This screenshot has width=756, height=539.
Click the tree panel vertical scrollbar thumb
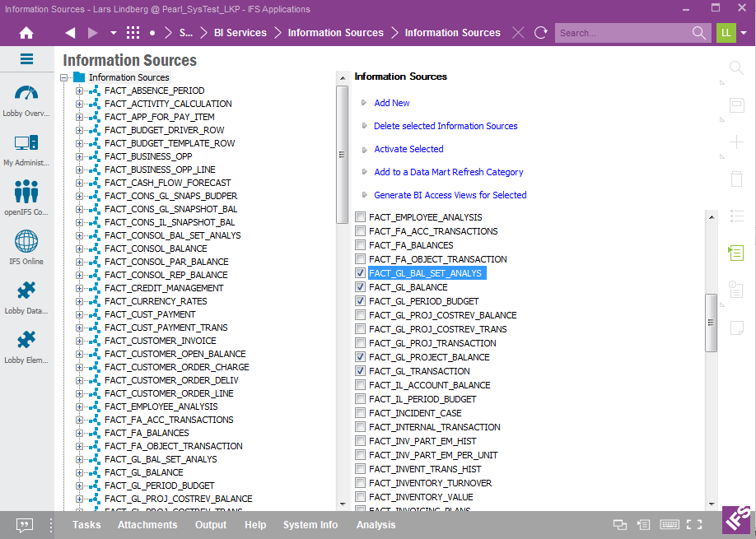342,154
